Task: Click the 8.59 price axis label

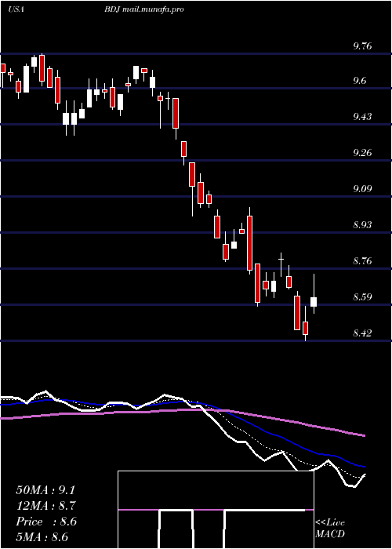Action: pyautogui.click(x=362, y=297)
